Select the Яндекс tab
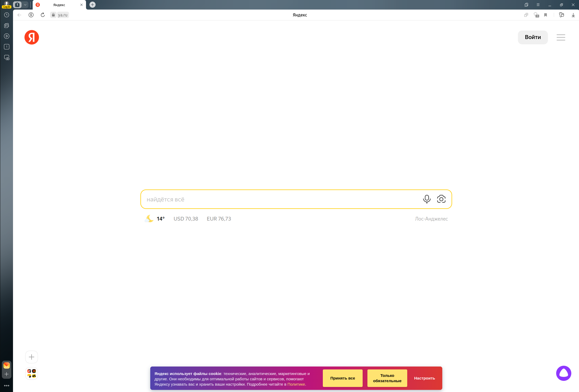This screenshot has width=579, height=392. [59, 5]
